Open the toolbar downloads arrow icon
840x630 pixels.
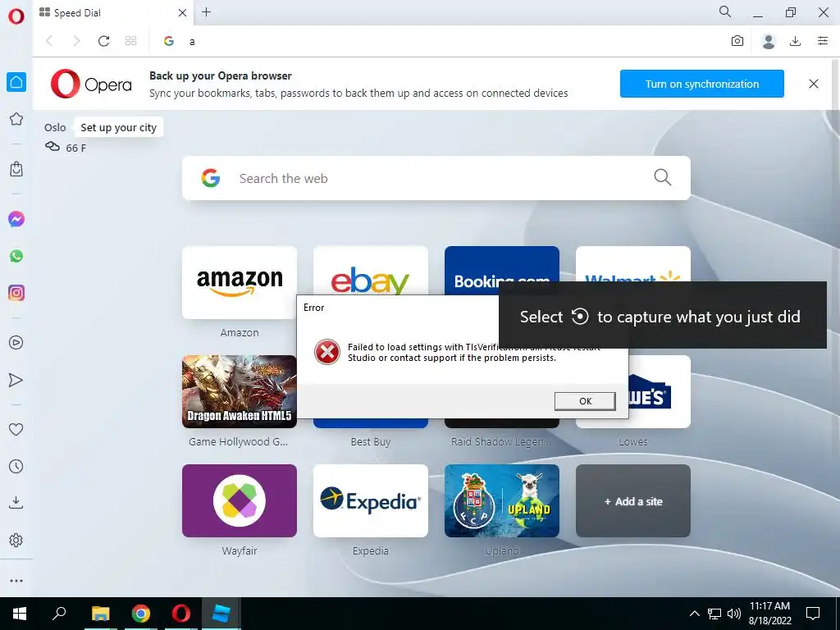point(796,41)
